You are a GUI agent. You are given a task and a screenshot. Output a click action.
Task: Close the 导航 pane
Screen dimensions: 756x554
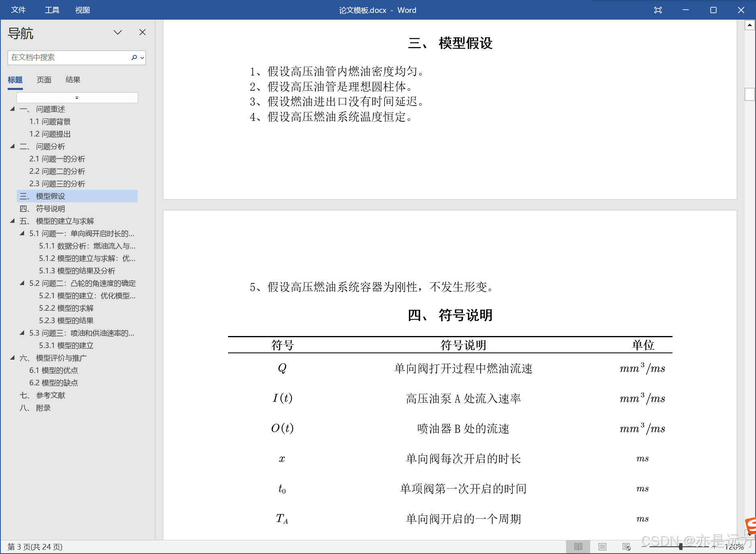[143, 32]
